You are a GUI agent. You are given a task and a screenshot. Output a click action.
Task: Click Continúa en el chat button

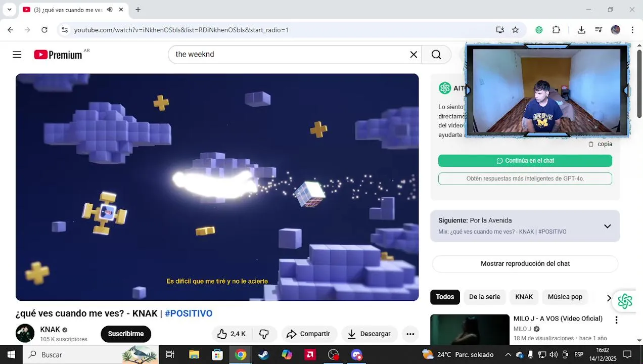point(525,161)
